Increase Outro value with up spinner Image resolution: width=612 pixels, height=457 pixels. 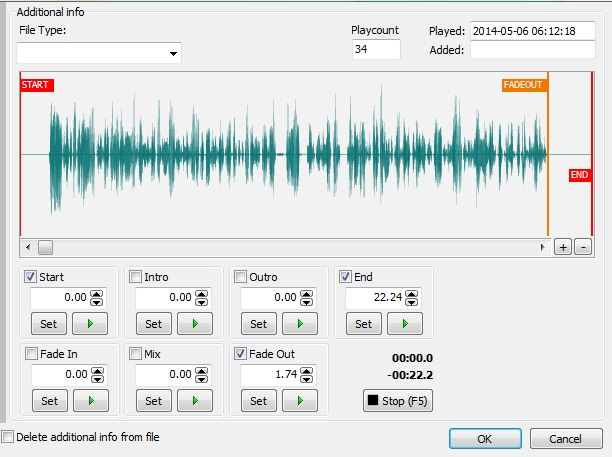306,293
